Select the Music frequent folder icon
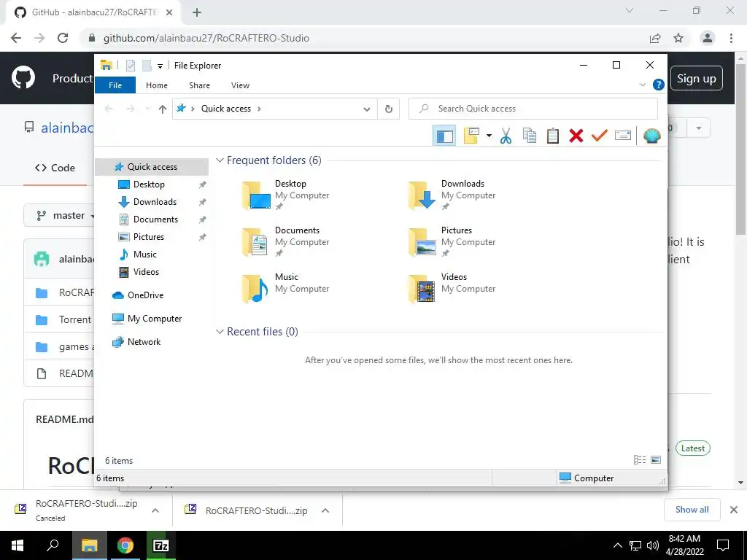This screenshot has height=560, width=747. (256, 289)
